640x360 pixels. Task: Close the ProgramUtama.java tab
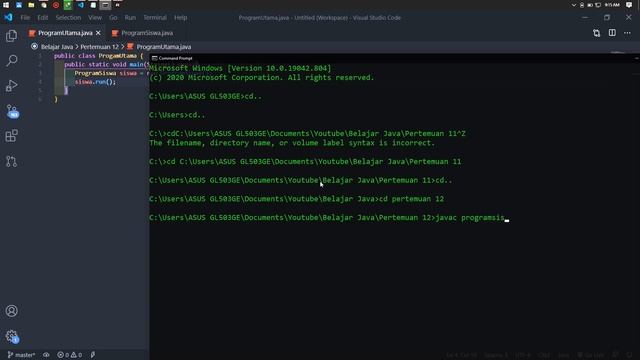98,33
